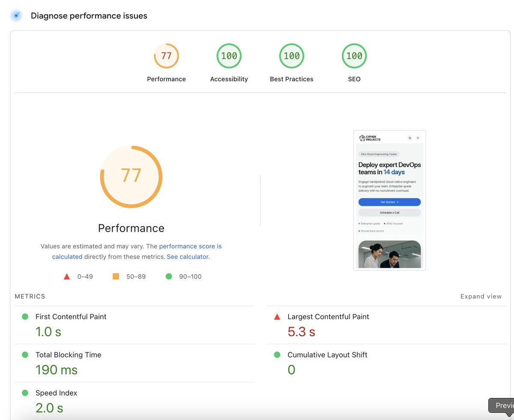Click the Cumulative Layout Shift value 0
Screen dimensions: 514x420
(292, 370)
